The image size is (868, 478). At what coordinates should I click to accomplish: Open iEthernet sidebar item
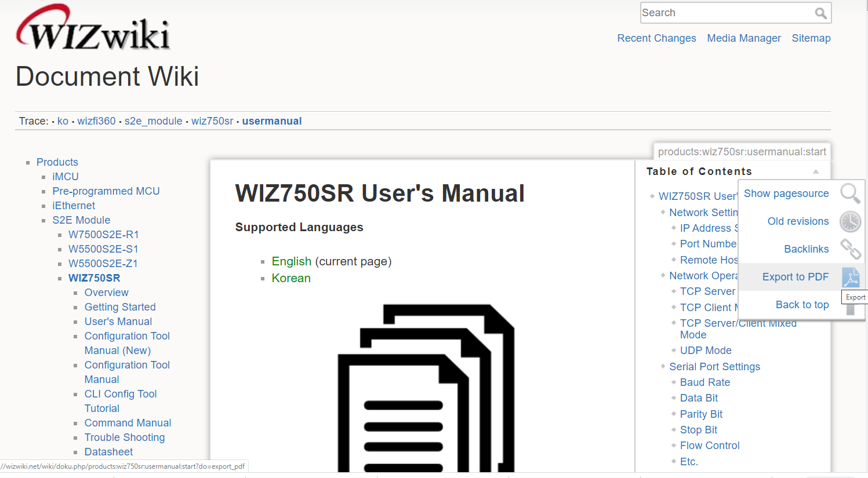[74, 206]
